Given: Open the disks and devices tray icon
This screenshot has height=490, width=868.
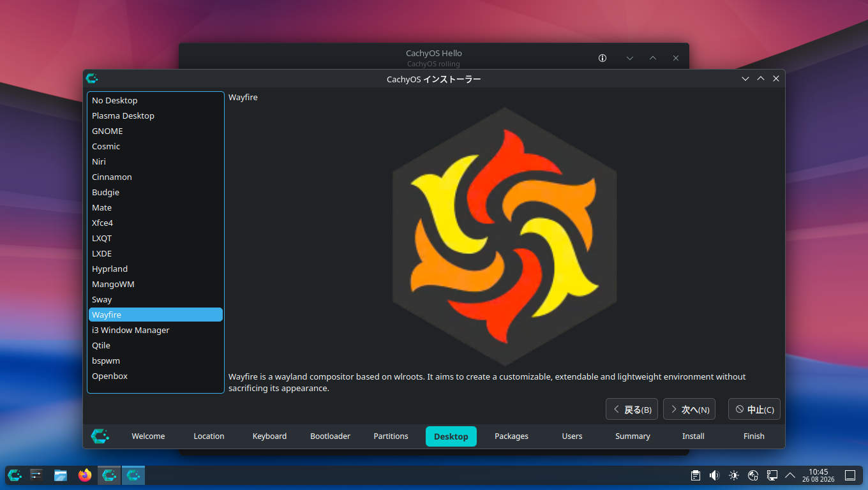Looking at the screenshot, I should coord(753,475).
